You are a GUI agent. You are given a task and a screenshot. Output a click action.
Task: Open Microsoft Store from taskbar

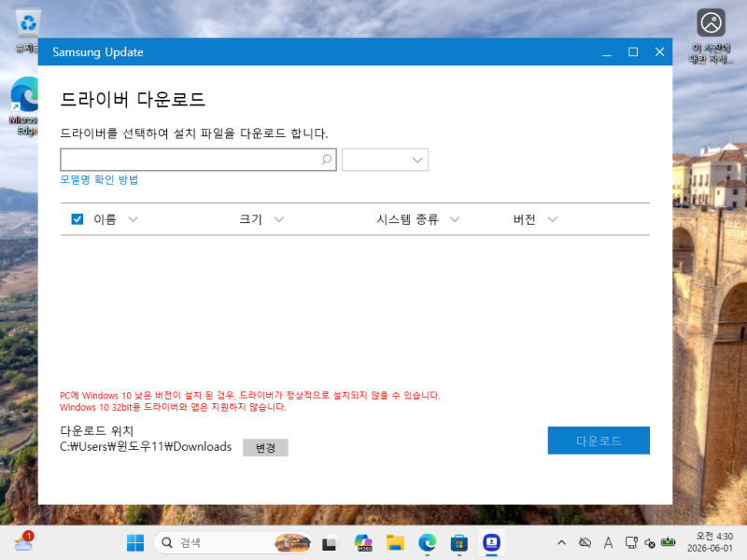459,543
